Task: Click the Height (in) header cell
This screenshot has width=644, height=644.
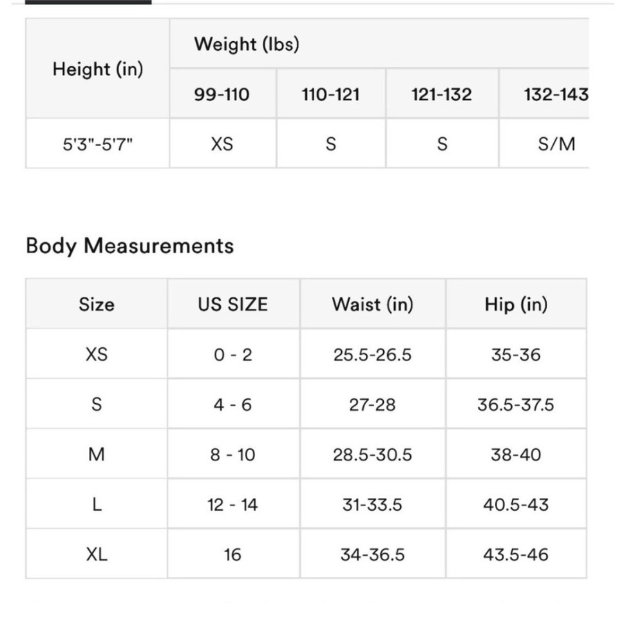Action: tap(98, 69)
